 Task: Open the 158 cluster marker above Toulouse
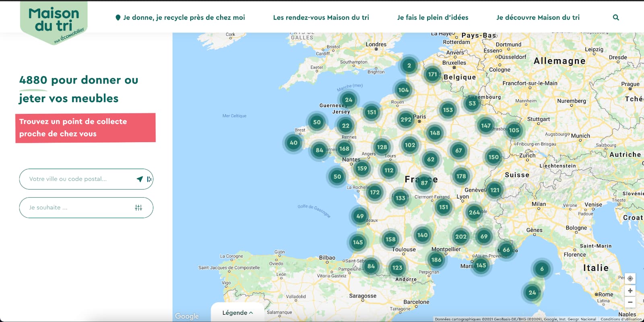(390, 239)
